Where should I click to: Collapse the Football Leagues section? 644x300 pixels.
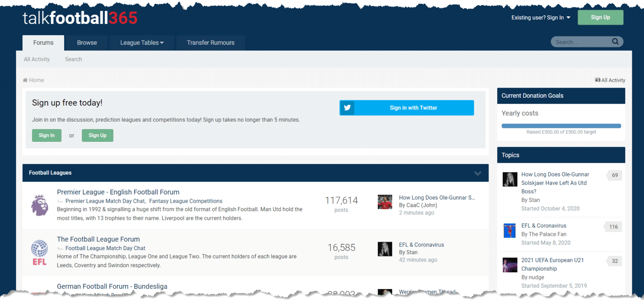tap(478, 173)
